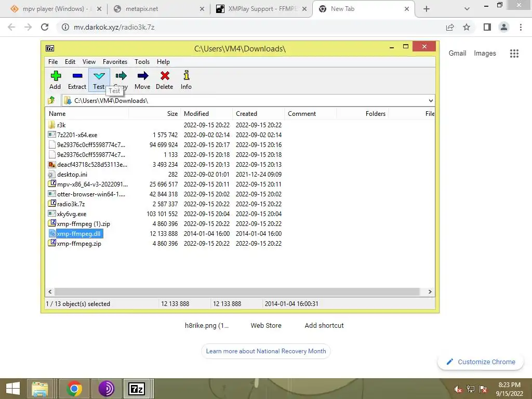Click the Add toolbar icon in 7-Zip
The image size is (532, 399).
pyautogui.click(x=55, y=76)
